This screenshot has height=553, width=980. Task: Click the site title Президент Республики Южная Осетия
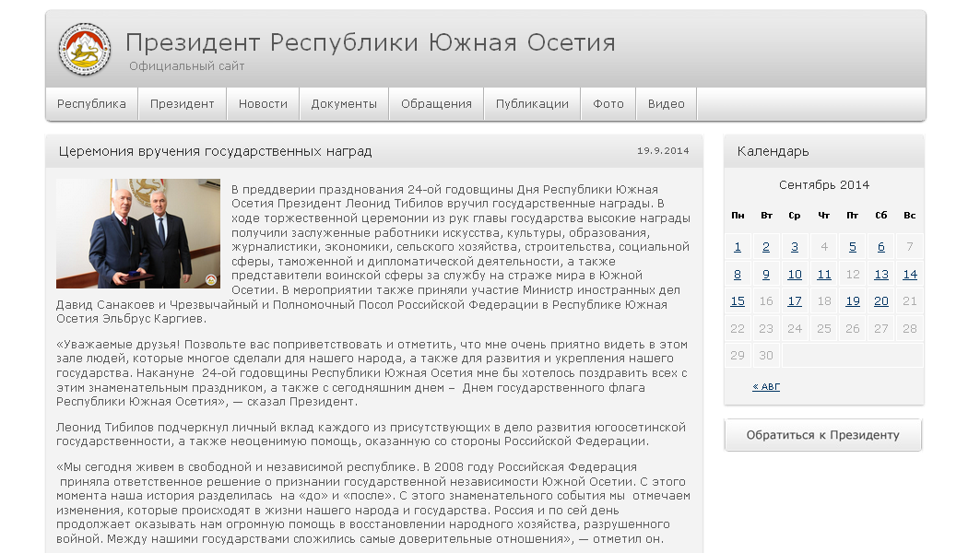pyautogui.click(x=370, y=43)
